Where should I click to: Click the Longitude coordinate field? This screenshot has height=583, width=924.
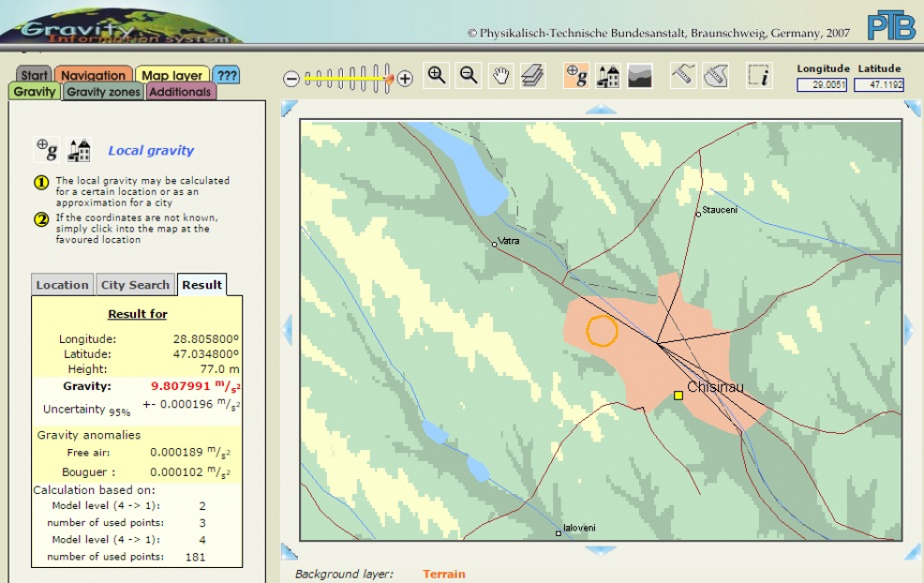822,84
